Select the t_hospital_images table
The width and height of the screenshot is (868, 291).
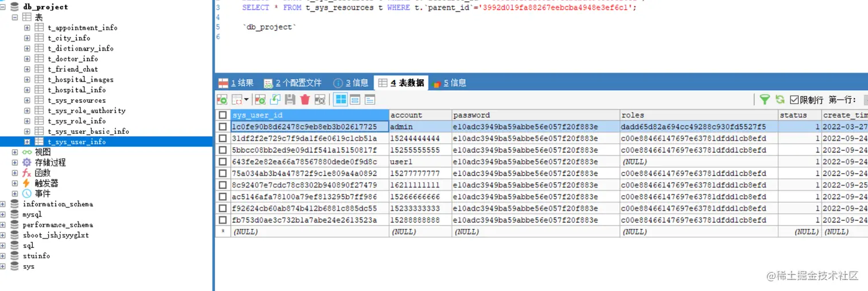[80, 79]
